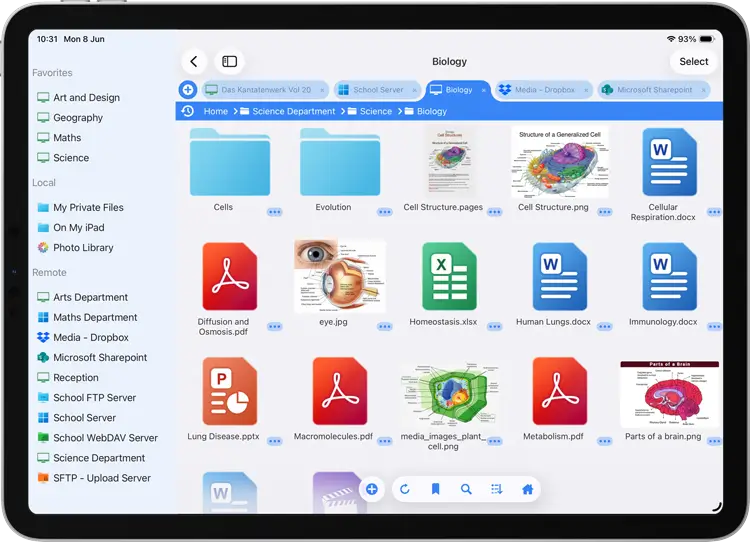The width and height of the screenshot is (750, 542).
Task: Open My Private Files location
Action: (x=80, y=208)
